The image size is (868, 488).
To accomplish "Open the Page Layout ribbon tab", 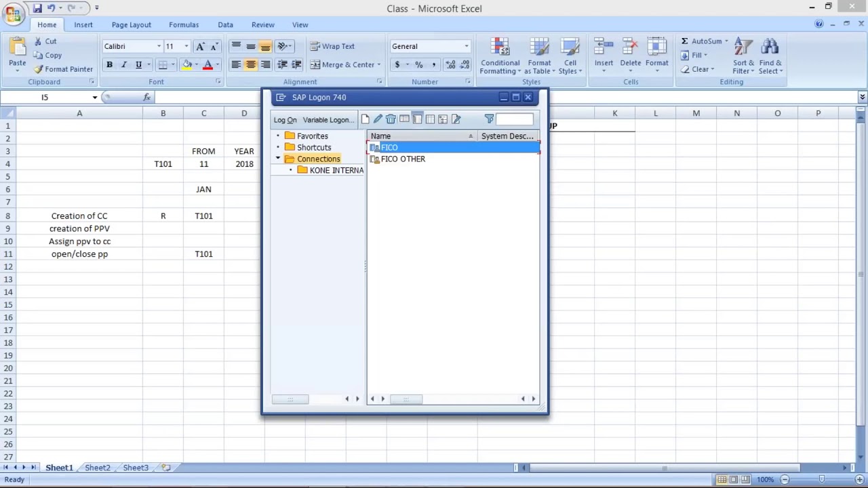I will click(132, 24).
